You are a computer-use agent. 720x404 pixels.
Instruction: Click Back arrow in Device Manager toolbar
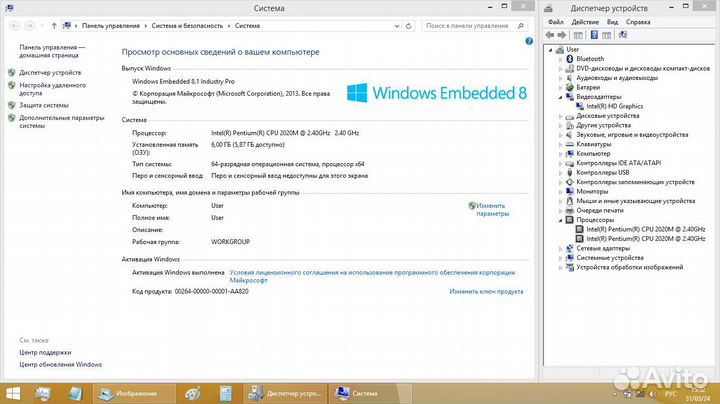[x=550, y=35]
